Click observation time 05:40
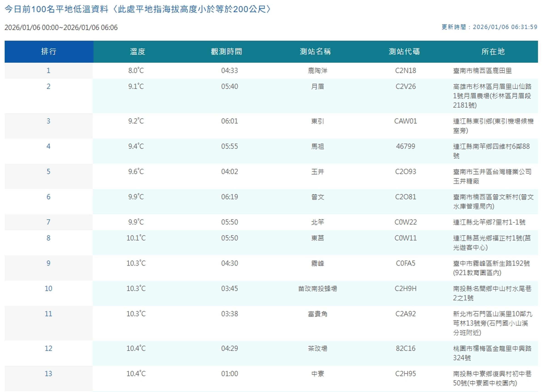The height and width of the screenshot is (392, 545). click(230, 86)
